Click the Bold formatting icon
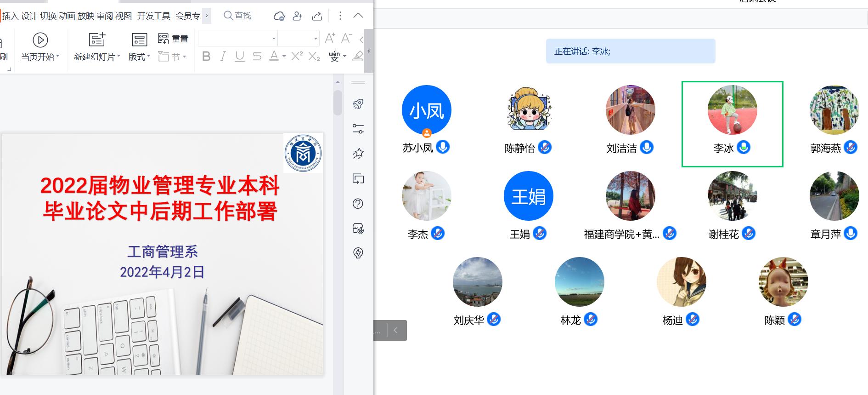The width and height of the screenshot is (868, 395). (206, 56)
